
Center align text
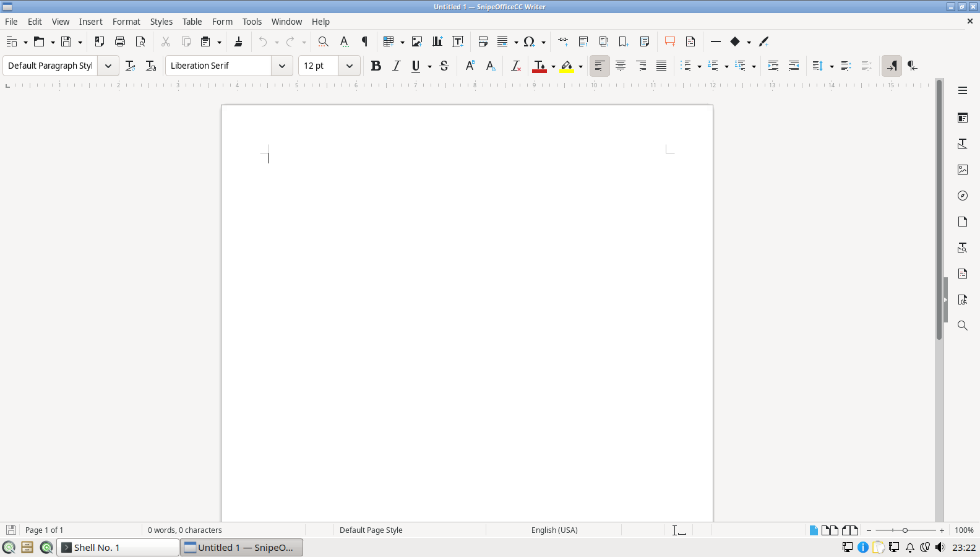(621, 66)
